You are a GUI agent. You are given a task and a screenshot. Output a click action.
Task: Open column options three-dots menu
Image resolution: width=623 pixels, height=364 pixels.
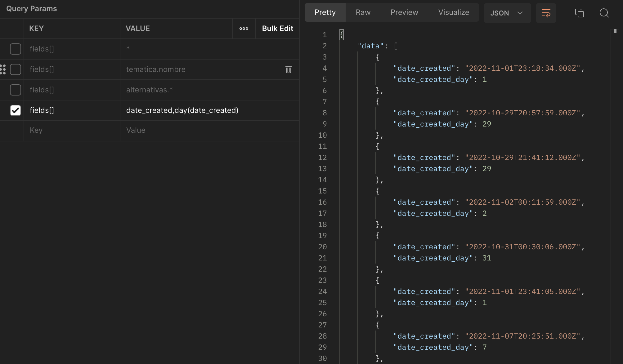point(244,29)
